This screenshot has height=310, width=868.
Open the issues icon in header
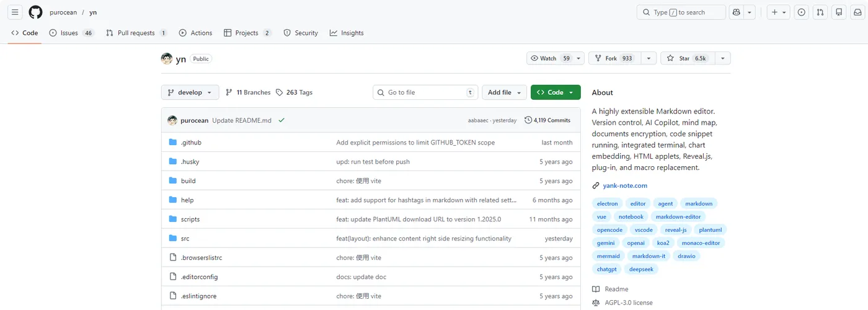(x=802, y=12)
